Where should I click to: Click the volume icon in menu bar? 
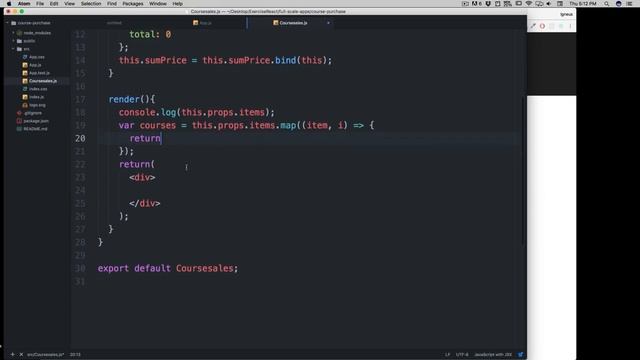(549, 4)
